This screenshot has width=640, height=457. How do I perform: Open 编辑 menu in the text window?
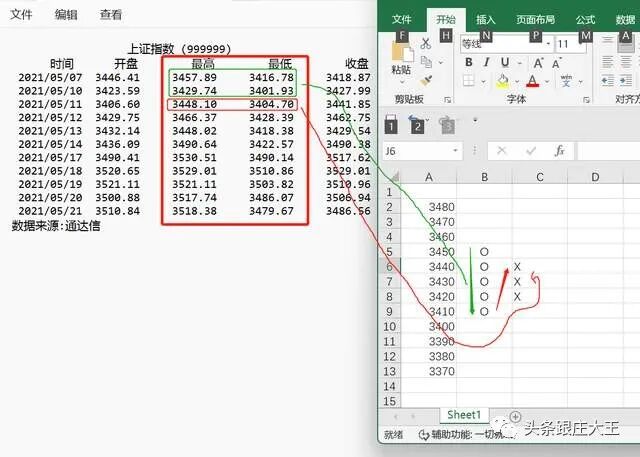(x=66, y=14)
